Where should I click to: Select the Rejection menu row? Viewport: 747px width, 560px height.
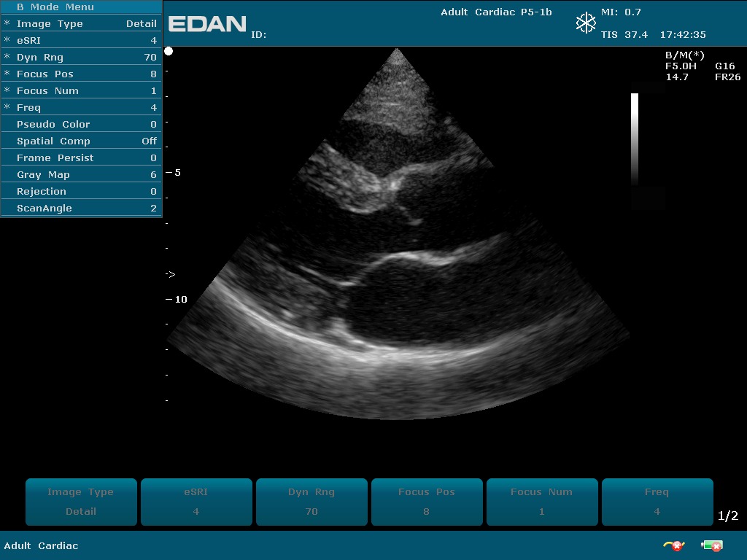point(81,191)
